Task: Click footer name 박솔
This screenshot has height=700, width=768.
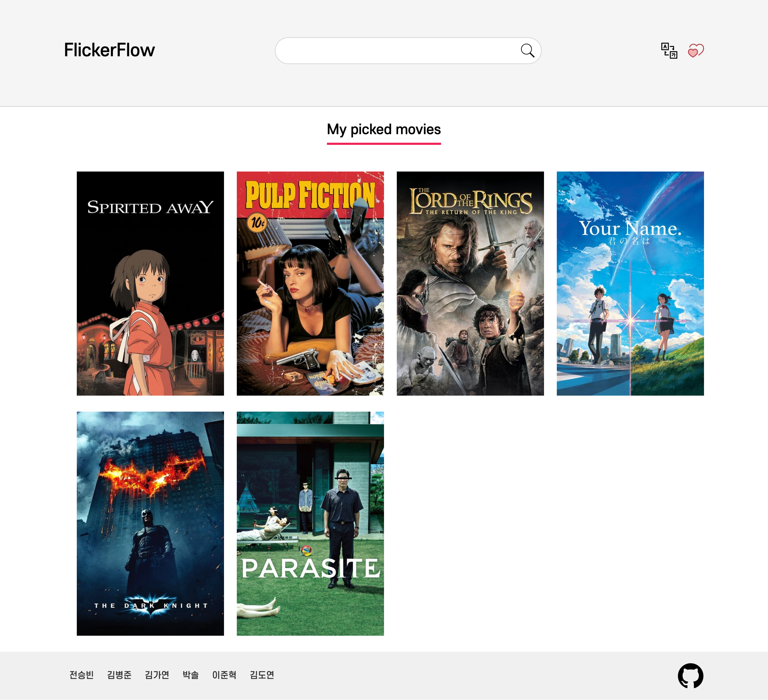Action: pos(190,675)
